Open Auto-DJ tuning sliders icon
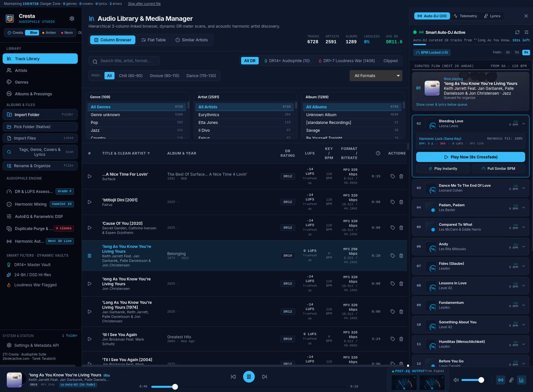 point(526,32)
